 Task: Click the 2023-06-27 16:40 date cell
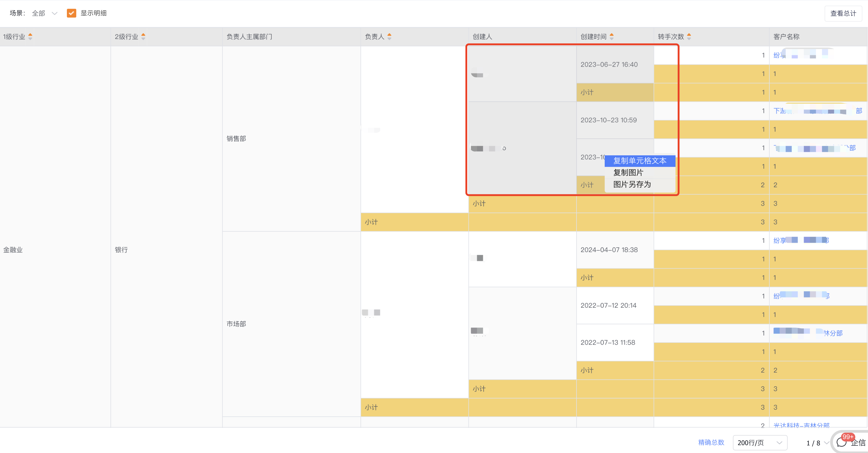pyautogui.click(x=609, y=64)
